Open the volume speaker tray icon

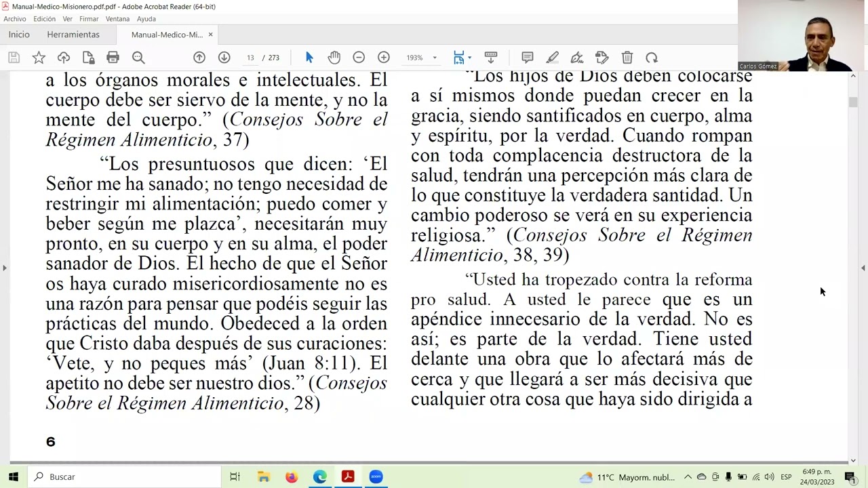[770, 477]
